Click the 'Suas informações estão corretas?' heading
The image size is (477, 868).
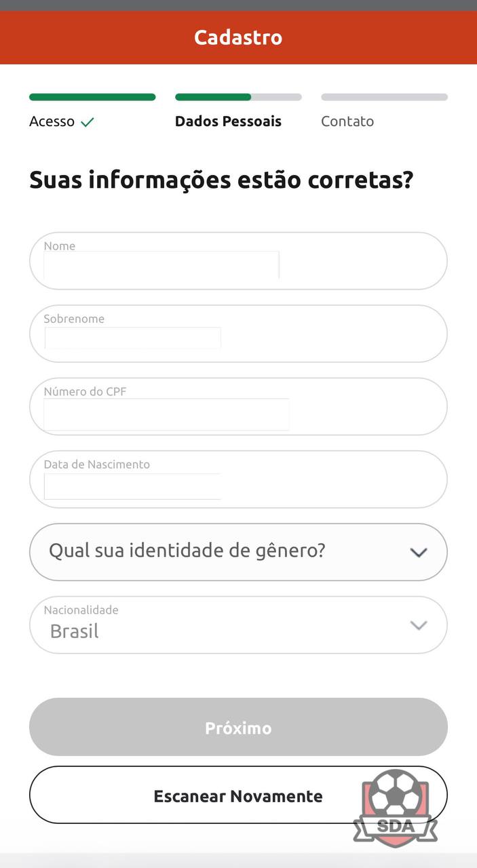(x=221, y=180)
